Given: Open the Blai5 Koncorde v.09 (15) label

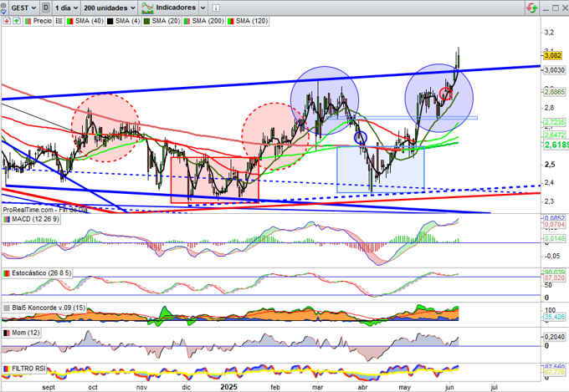Looking at the screenshot, I should [49, 308].
